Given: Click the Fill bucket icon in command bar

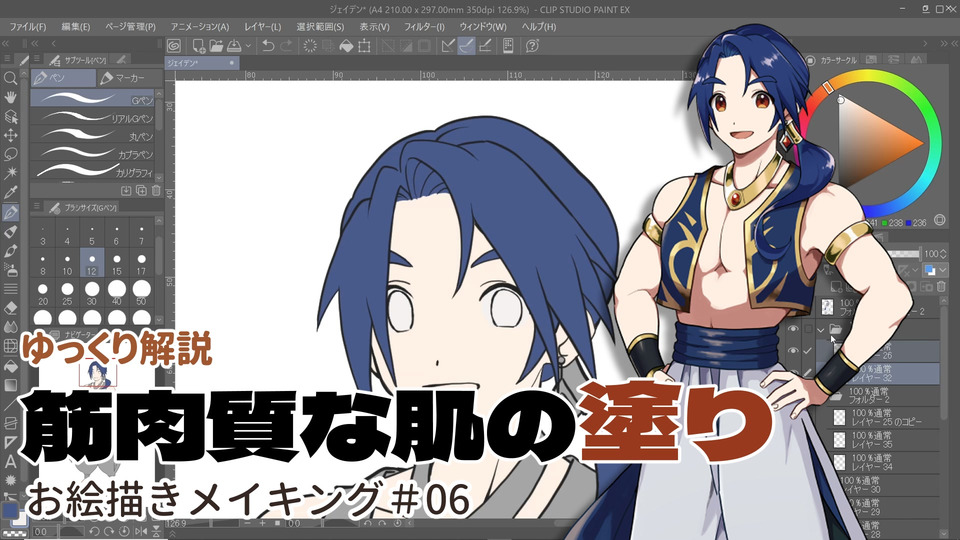Looking at the screenshot, I should [x=346, y=46].
